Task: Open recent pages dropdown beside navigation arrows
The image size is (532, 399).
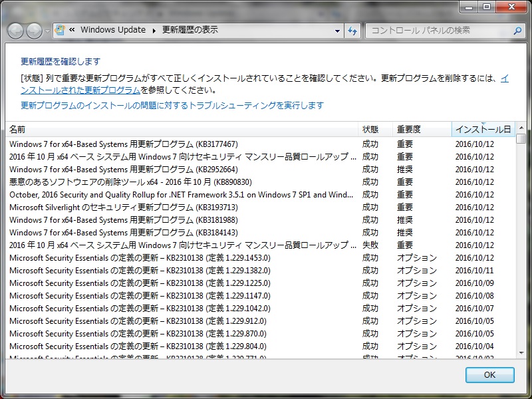Action: point(47,31)
